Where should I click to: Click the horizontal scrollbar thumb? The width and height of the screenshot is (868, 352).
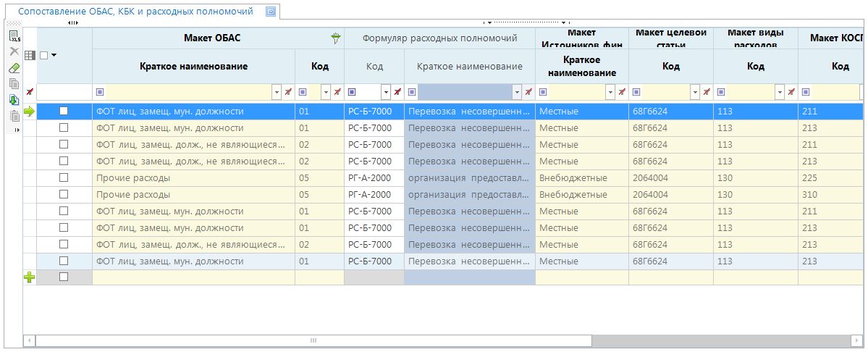tap(313, 340)
